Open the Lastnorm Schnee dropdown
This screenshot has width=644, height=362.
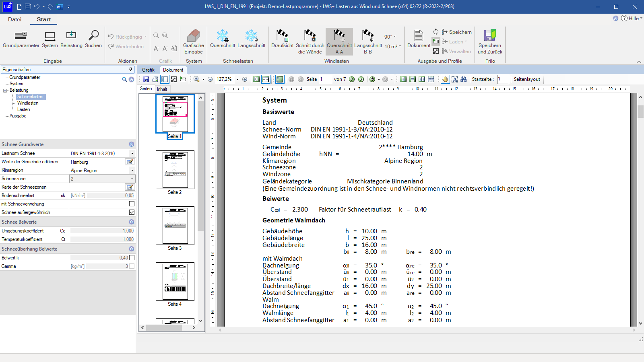pyautogui.click(x=132, y=153)
